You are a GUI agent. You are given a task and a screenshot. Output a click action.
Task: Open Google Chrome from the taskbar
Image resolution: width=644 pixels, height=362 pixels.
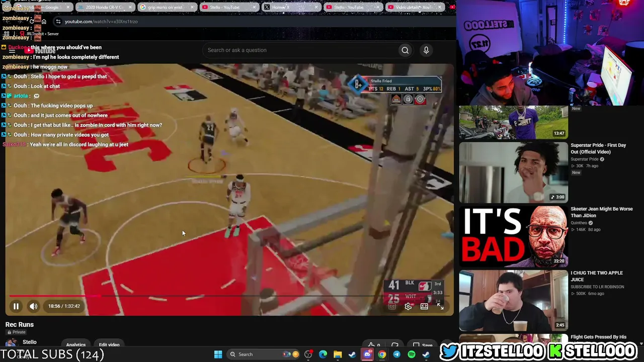tap(382, 354)
